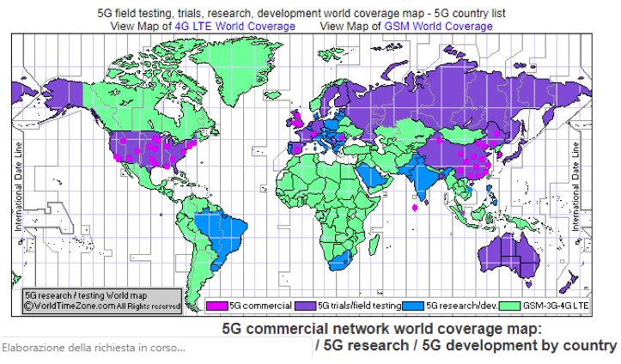Click the WorldTimeZone.com copyright text
This screenshot has width=621, height=364.
coord(101,305)
